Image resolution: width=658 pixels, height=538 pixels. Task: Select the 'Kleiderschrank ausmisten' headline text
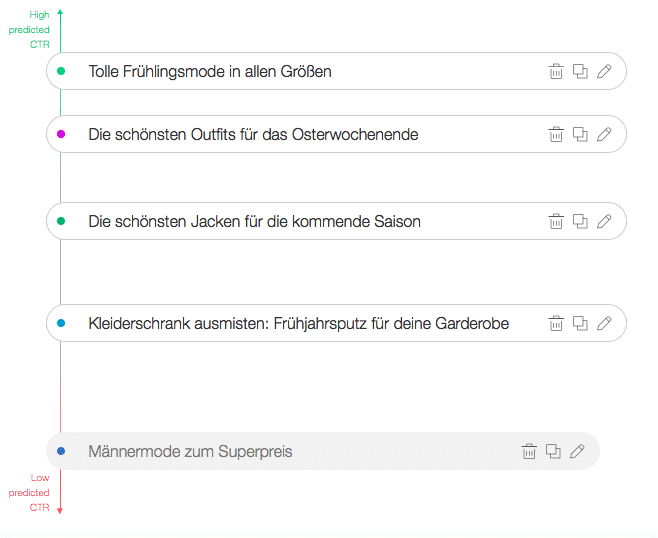click(x=298, y=324)
